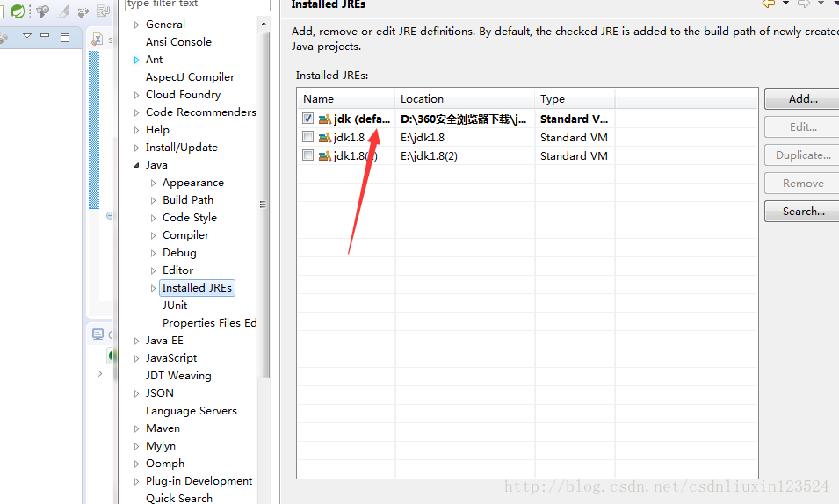Expand the Ant preferences node
Image resolution: width=839 pixels, height=504 pixels.
136,60
